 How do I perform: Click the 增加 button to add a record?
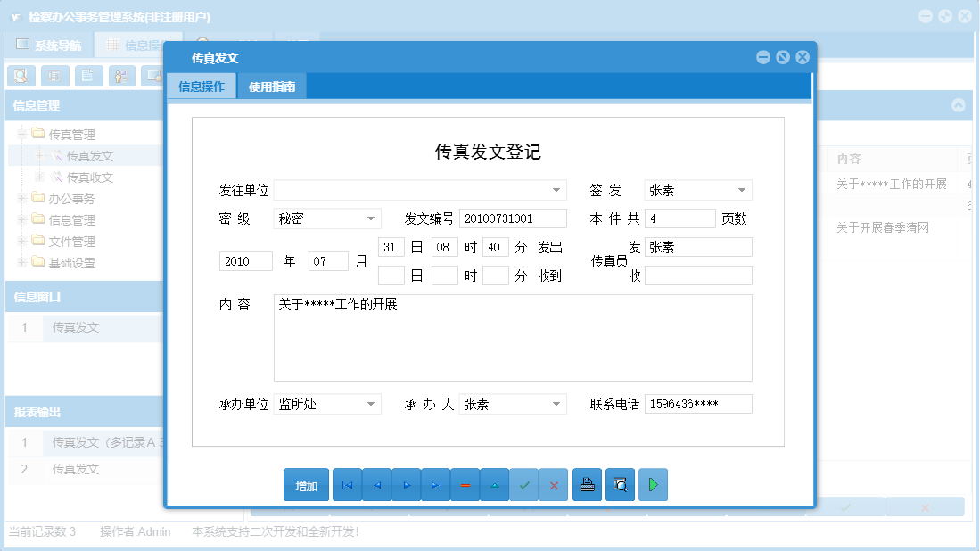pyautogui.click(x=306, y=484)
